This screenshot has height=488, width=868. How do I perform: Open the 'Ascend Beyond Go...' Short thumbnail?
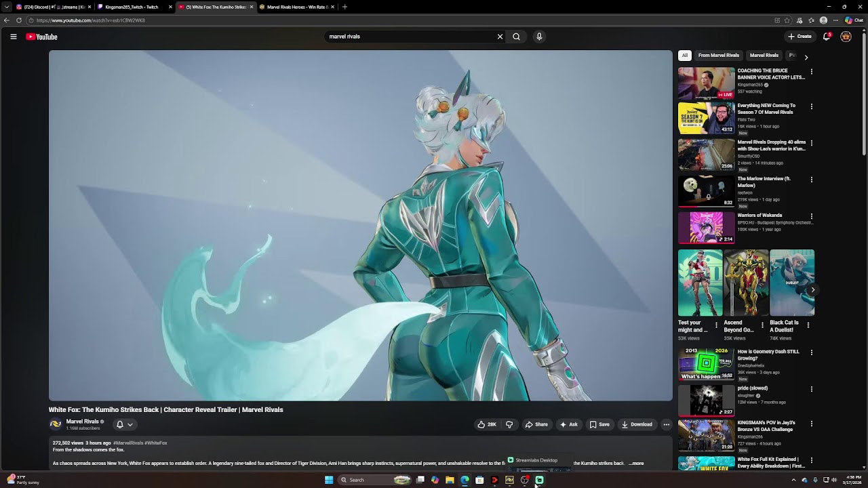pyautogui.click(x=746, y=283)
